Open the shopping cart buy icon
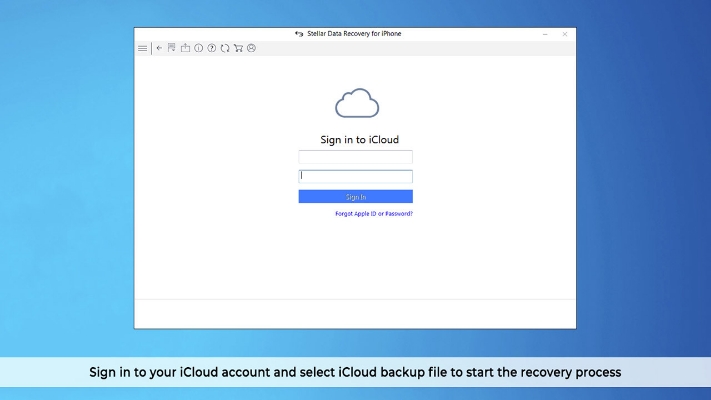 pyautogui.click(x=238, y=48)
